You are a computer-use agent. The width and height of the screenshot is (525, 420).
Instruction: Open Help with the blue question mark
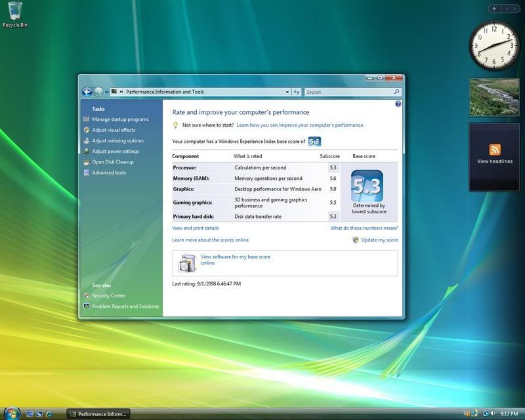tap(398, 104)
